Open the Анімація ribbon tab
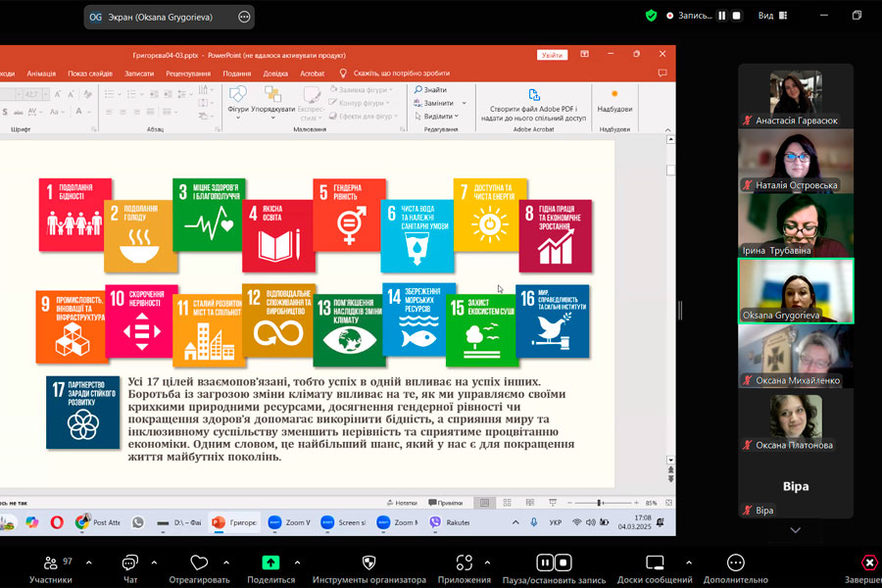 [41, 73]
